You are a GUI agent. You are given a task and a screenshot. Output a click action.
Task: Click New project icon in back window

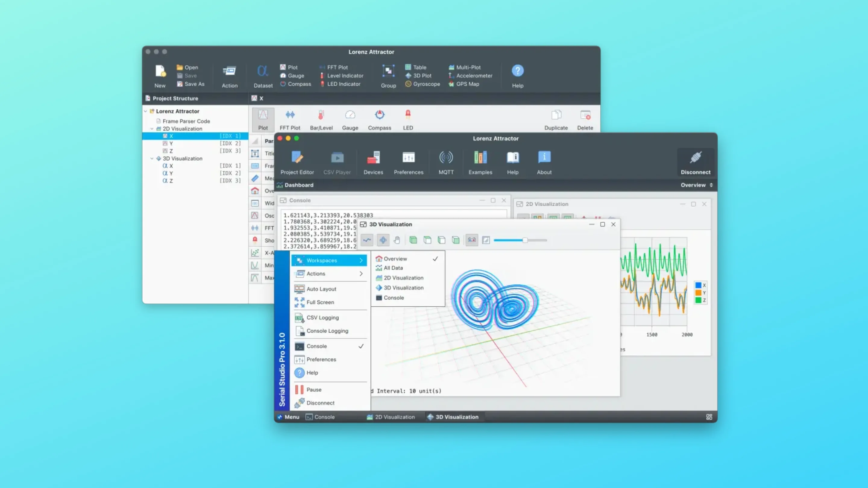(x=160, y=76)
